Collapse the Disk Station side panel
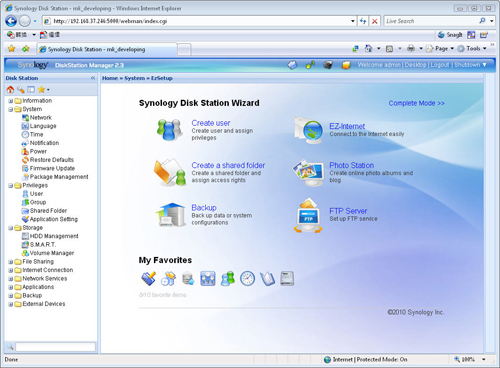The image size is (500, 368). (93, 78)
